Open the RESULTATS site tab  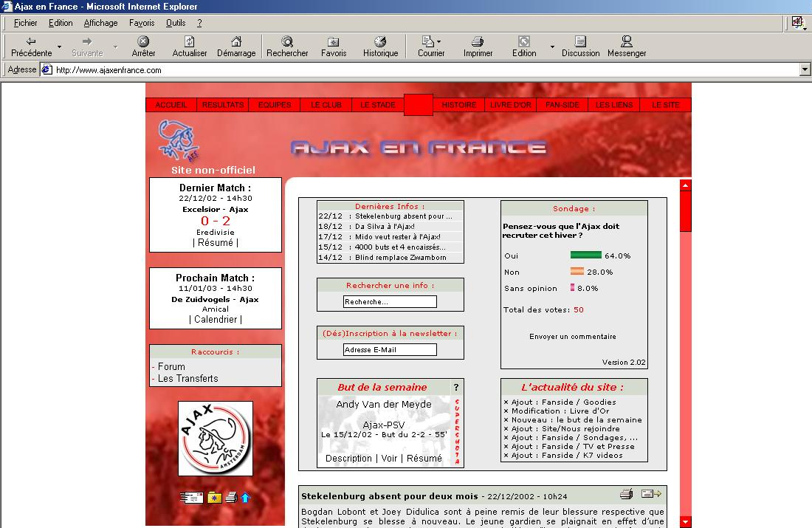point(223,105)
